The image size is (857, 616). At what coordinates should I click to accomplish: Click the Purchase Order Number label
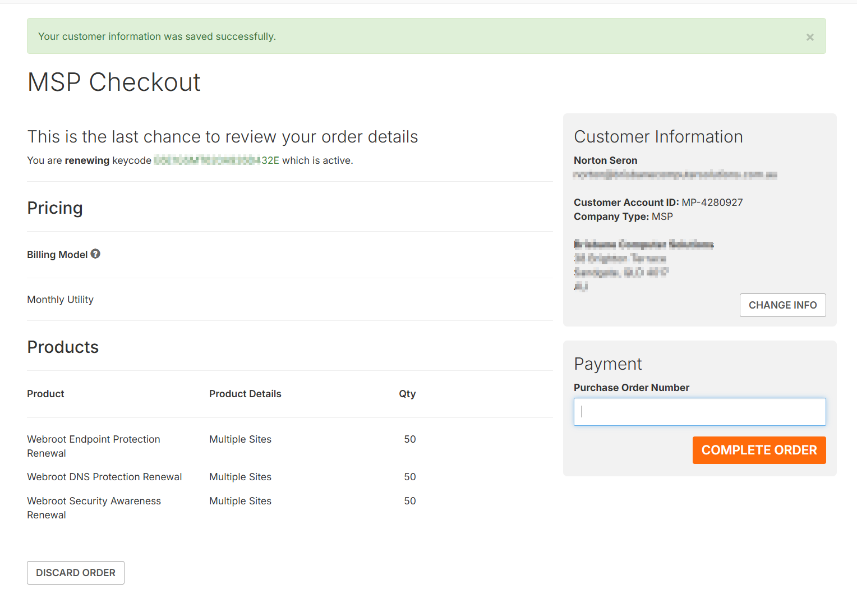[631, 388]
